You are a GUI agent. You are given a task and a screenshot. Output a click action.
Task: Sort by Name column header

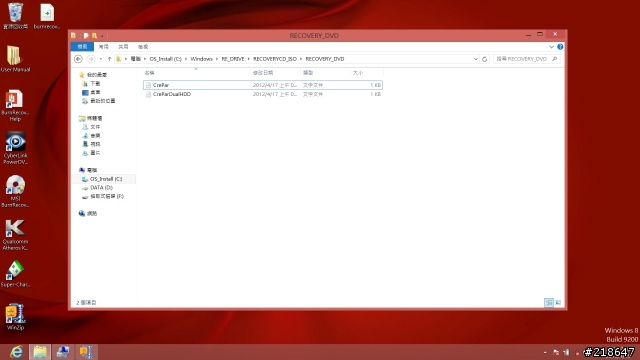pos(196,73)
